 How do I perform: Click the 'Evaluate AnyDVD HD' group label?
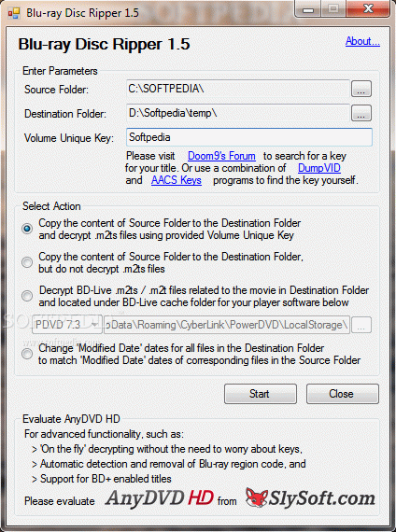tap(71, 419)
